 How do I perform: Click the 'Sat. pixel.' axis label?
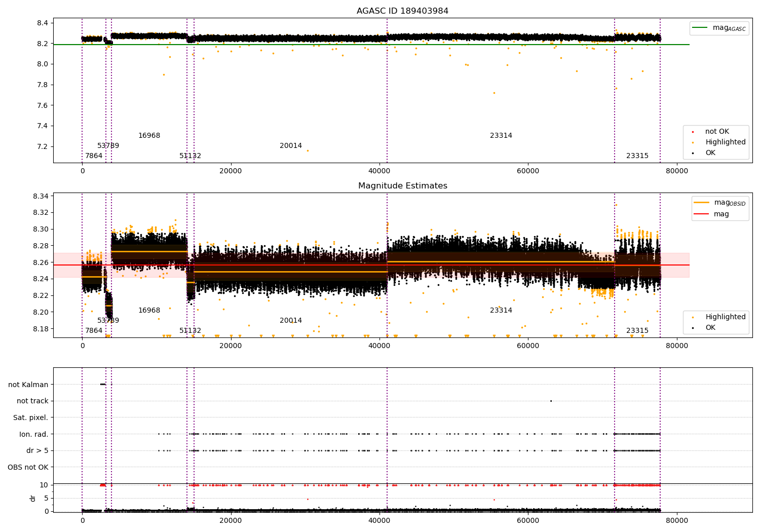click(x=30, y=418)
